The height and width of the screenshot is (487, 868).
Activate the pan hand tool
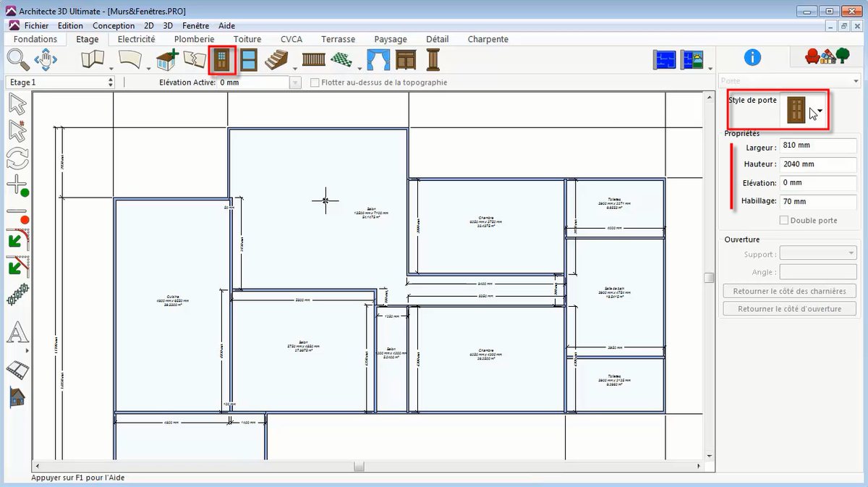coord(45,59)
